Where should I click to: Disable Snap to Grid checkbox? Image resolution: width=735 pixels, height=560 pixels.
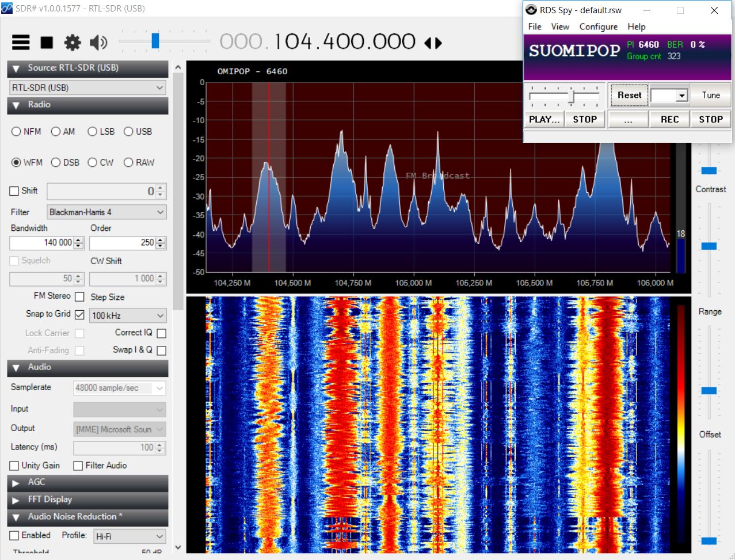79,315
